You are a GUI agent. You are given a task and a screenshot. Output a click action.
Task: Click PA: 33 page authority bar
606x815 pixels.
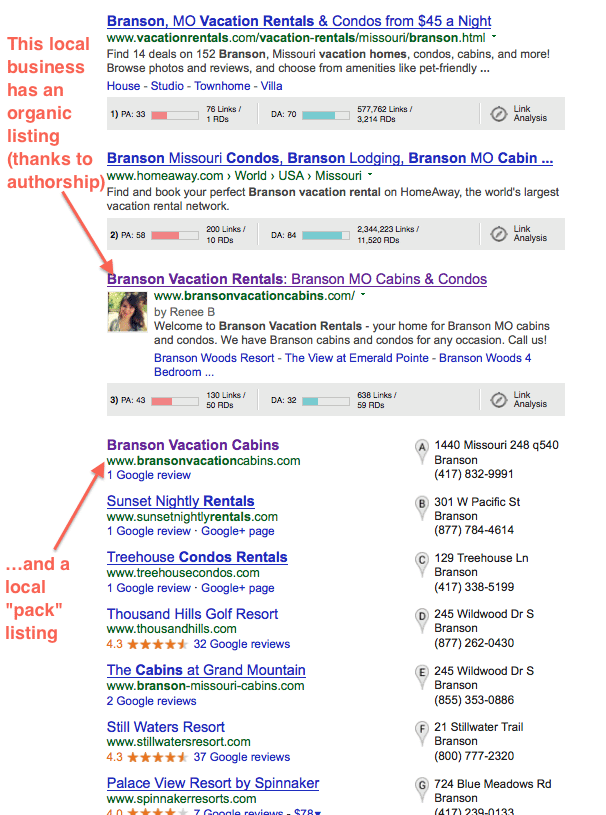pyautogui.click(x=175, y=115)
